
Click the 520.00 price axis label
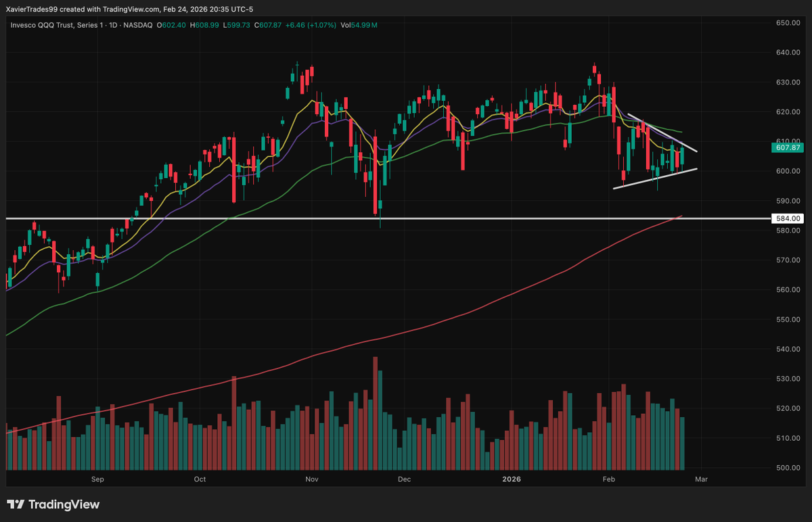click(788, 408)
